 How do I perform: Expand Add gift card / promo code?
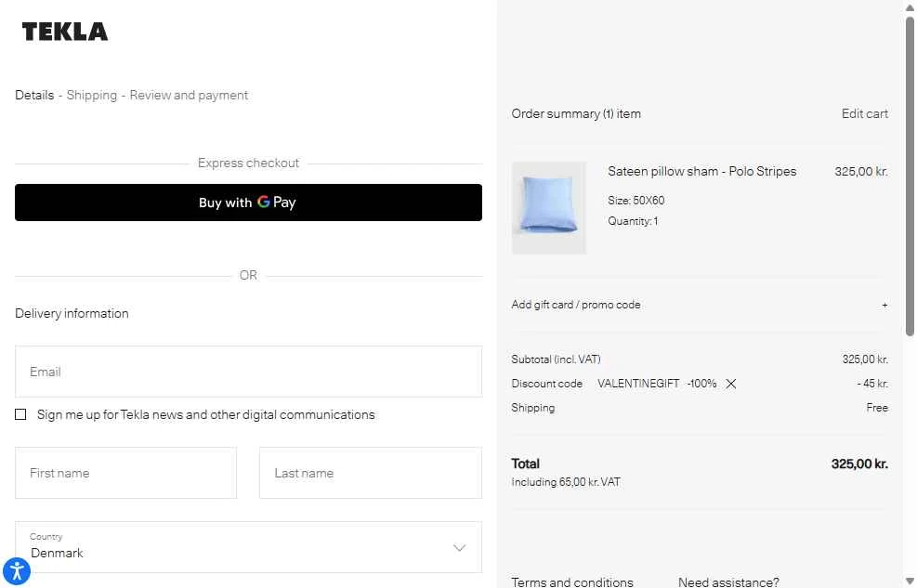coord(700,305)
